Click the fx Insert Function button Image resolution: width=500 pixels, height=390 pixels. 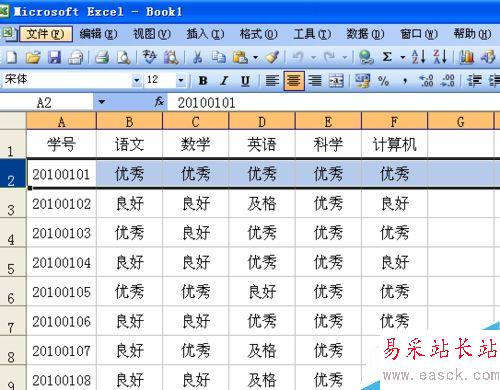tap(159, 102)
